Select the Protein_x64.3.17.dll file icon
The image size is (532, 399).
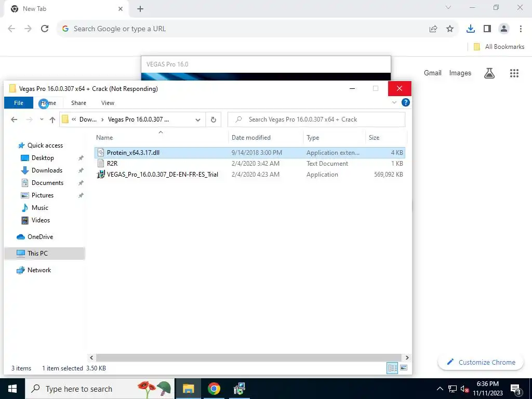[x=100, y=152]
